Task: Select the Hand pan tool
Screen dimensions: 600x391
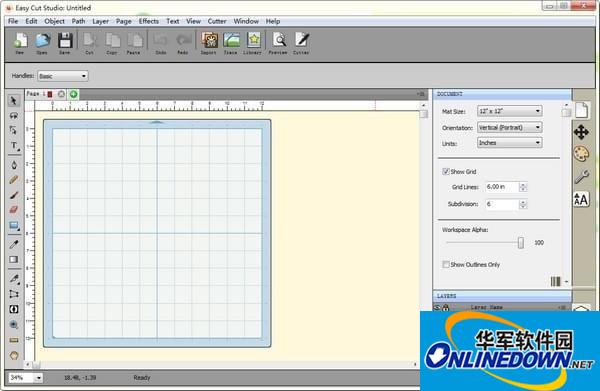Action: pyautogui.click(x=14, y=355)
